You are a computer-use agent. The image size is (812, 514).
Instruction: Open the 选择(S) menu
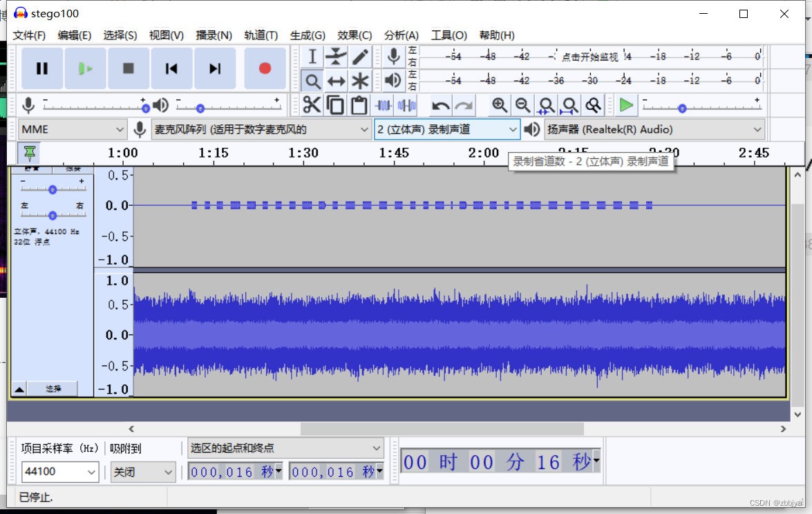[120, 35]
